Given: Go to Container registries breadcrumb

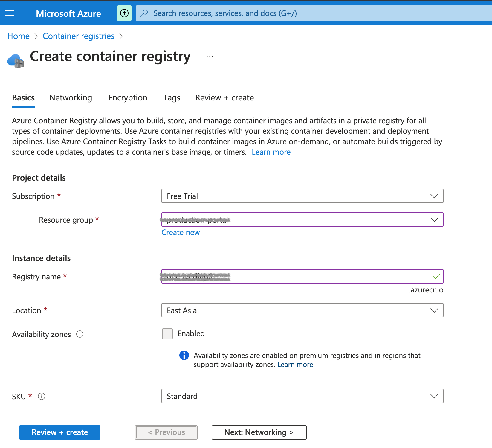Looking at the screenshot, I should (79, 36).
